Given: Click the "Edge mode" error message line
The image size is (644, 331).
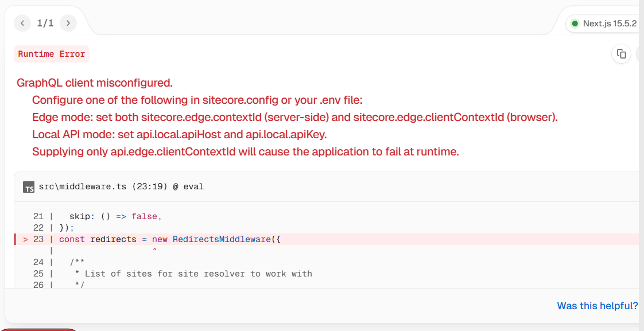Looking at the screenshot, I should pos(295,118).
